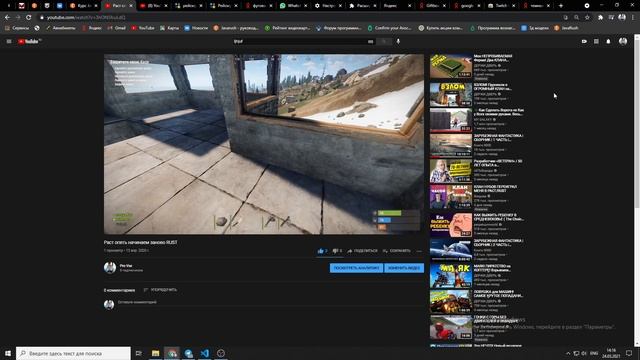Open the taskbar clock and date

(x=611, y=353)
